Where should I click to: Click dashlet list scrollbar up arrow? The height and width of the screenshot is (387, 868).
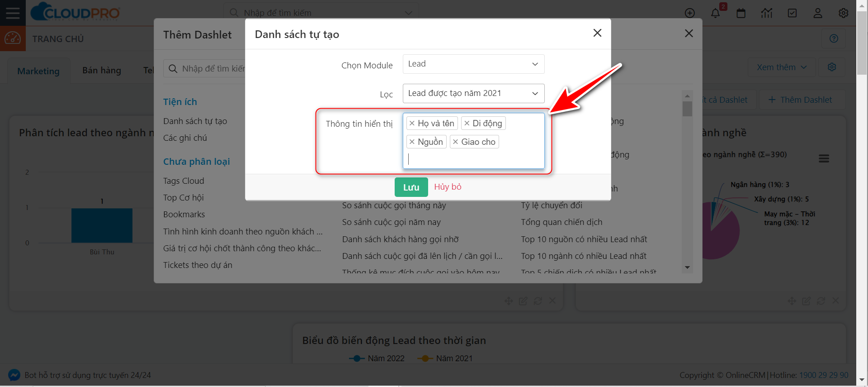point(687,96)
